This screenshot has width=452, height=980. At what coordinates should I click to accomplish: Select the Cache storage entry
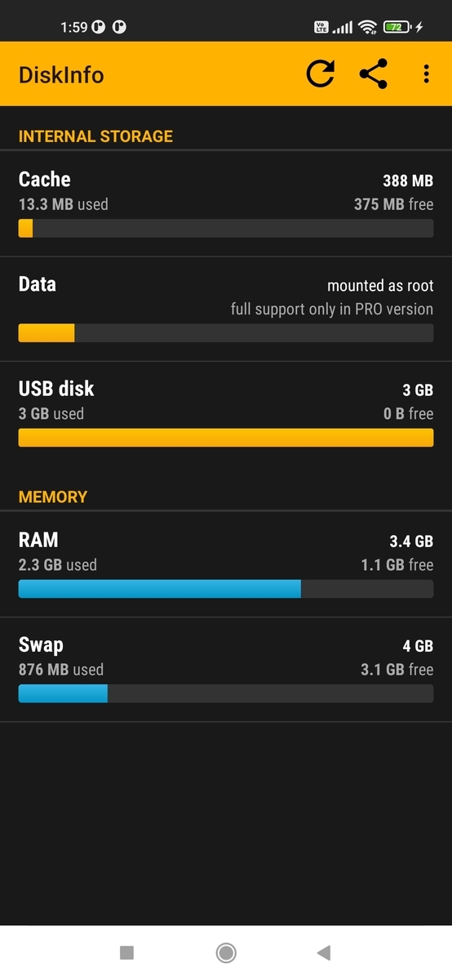tap(226, 203)
